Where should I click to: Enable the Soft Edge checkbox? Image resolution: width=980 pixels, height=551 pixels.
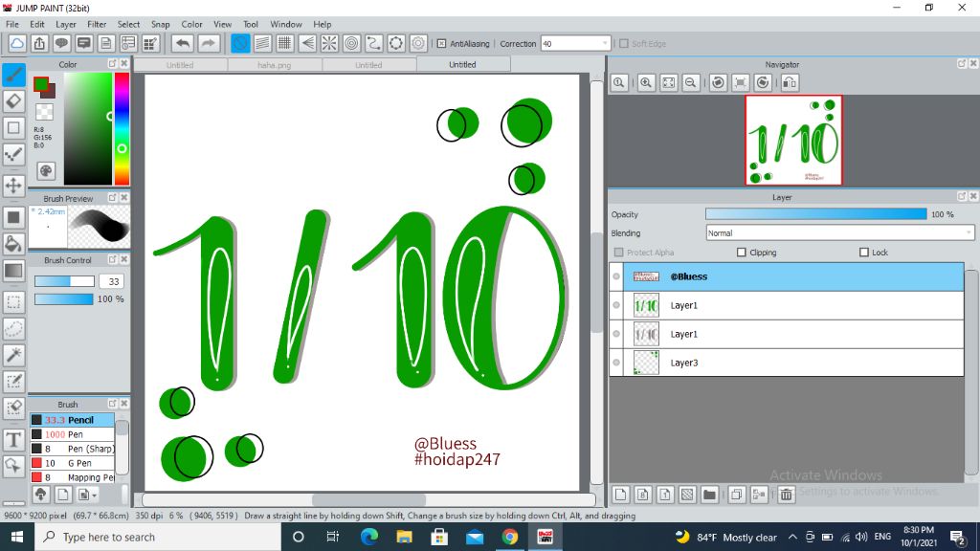coord(624,44)
